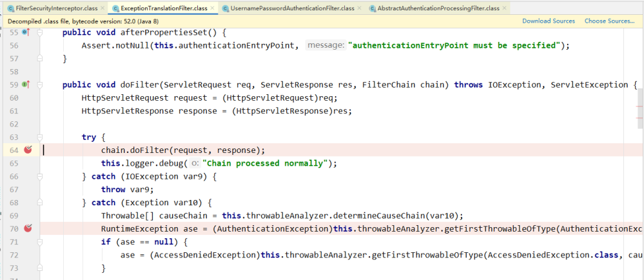Click 'chain.doFilter' call on line 64
The height and width of the screenshot is (280, 644).
(x=134, y=150)
